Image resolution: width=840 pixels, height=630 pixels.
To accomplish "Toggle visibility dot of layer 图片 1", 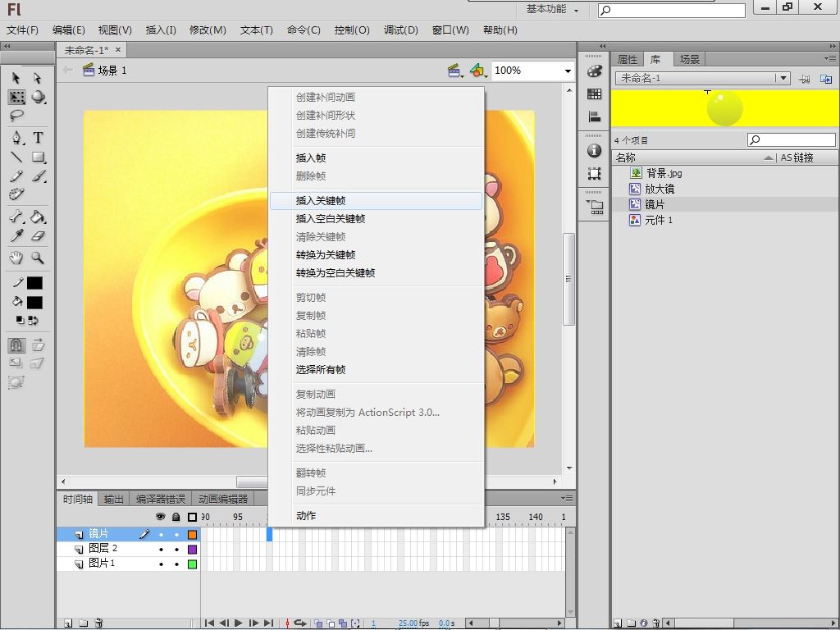I will [161, 564].
